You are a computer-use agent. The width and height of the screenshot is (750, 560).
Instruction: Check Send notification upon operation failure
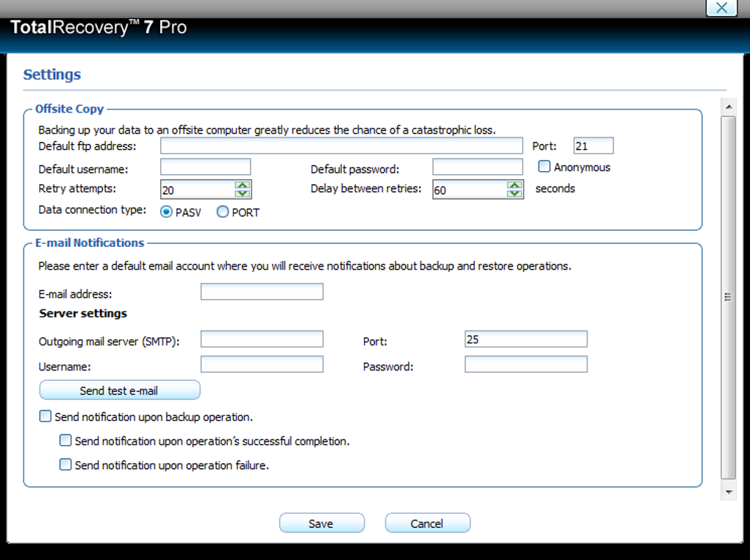pyautogui.click(x=65, y=464)
